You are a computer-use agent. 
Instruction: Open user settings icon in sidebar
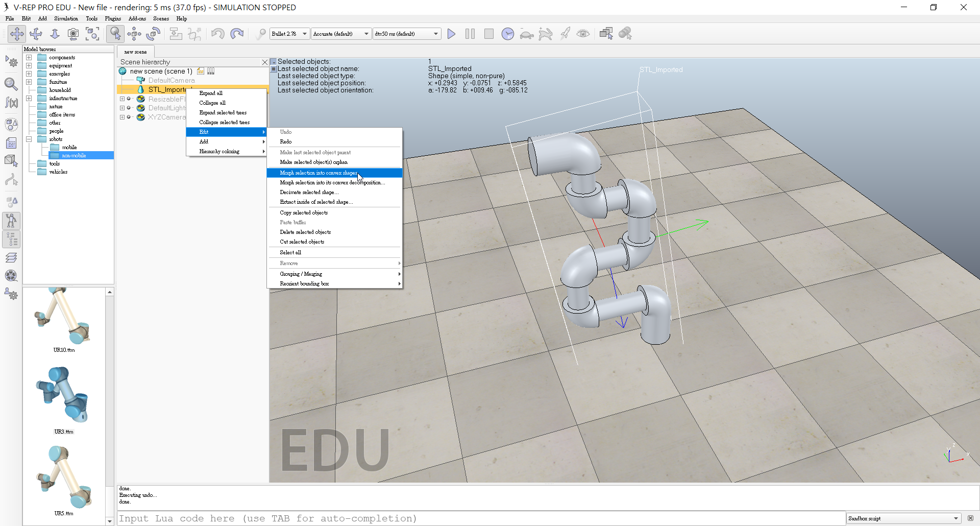pyautogui.click(x=11, y=294)
